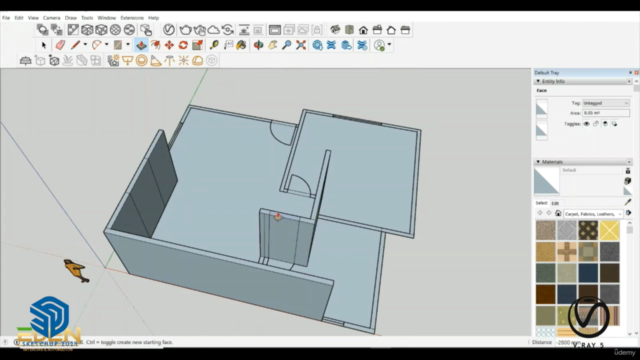640x360 pixels.
Task: Add a V-Ray IES light
Action: coord(169,61)
